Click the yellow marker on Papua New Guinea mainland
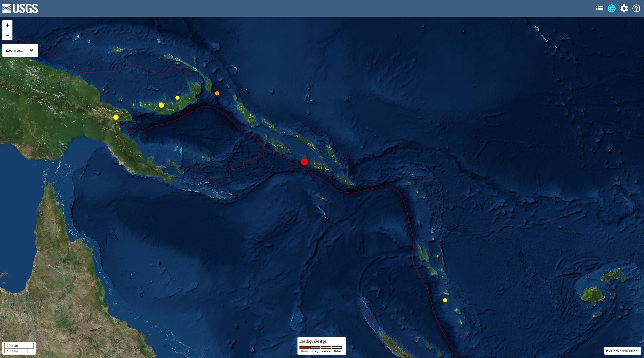Viewport: 644px width, 358px height. coord(116,117)
